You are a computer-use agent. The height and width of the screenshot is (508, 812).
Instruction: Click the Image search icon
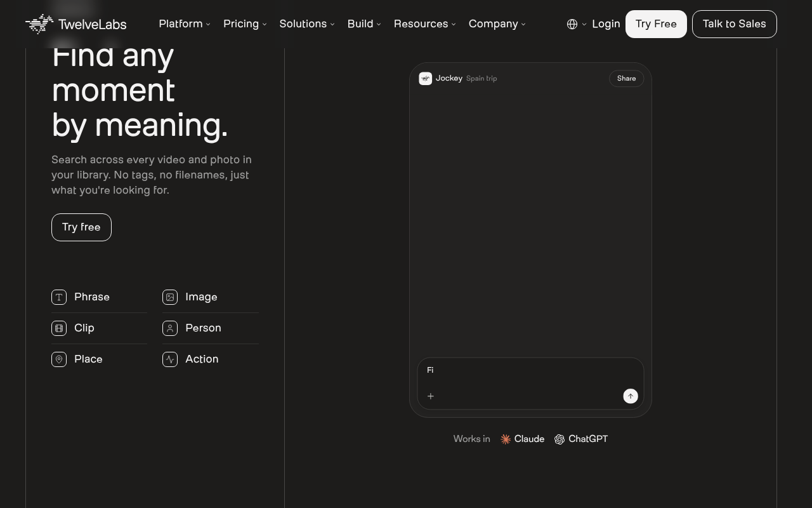tap(170, 297)
